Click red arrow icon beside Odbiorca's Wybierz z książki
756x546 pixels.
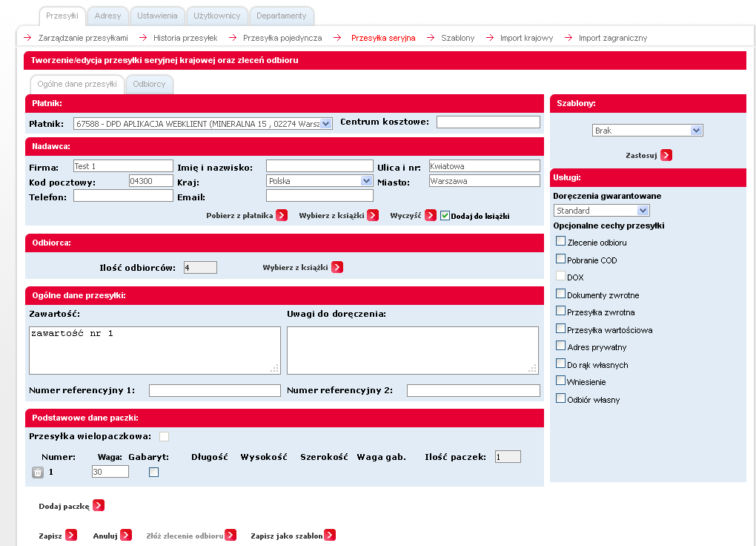[337, 267]
